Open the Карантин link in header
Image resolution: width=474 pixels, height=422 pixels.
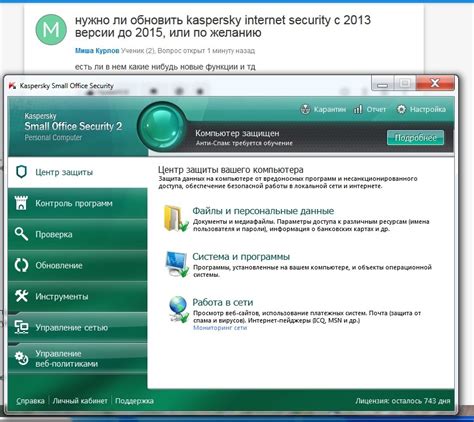tap(329, 109)
